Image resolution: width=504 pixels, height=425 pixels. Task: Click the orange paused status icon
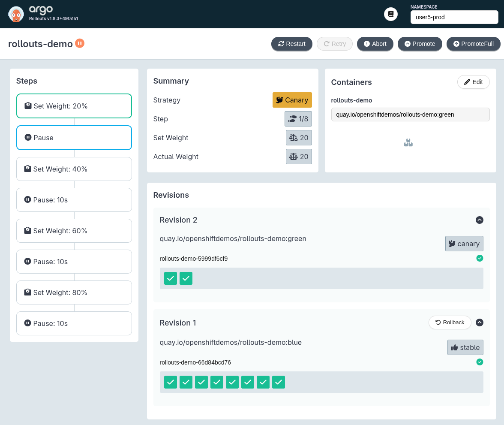80,43
